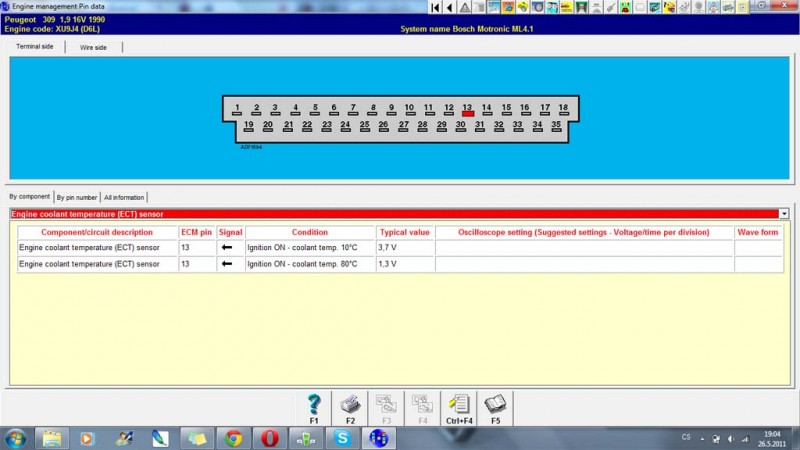This screenshot has height=450, width=800.
Task: Launch Google Chrome from the taskbar
Action: point(234,438)
